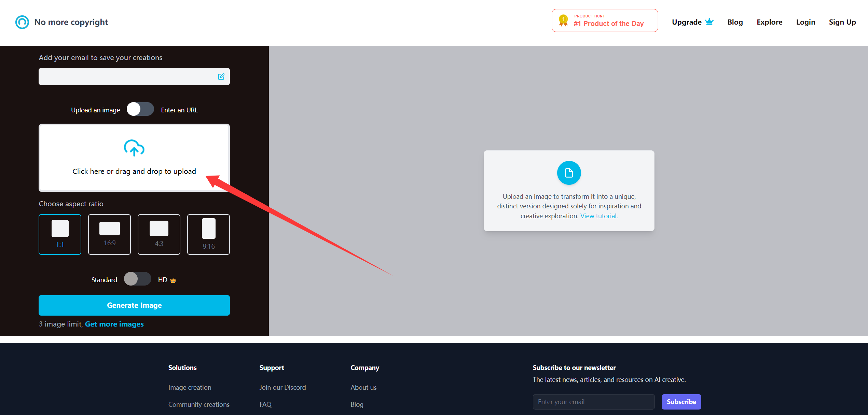Click the blue document icon in info card
The width and height of the screenshot is (868, 415).
coord(569,173)
